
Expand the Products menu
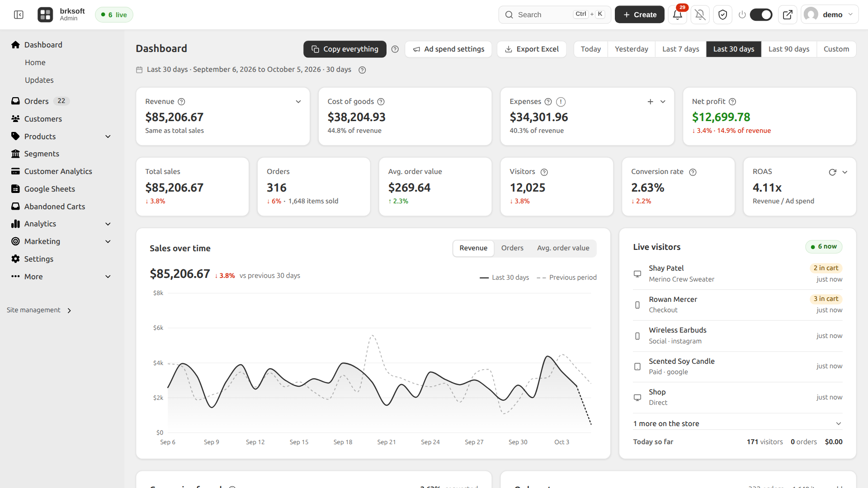pos(108,136)
